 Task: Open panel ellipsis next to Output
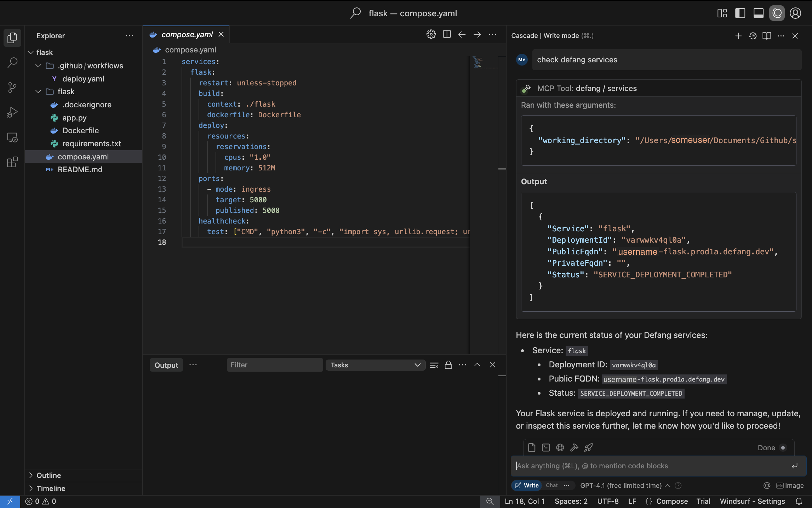(x=193, y=365)
